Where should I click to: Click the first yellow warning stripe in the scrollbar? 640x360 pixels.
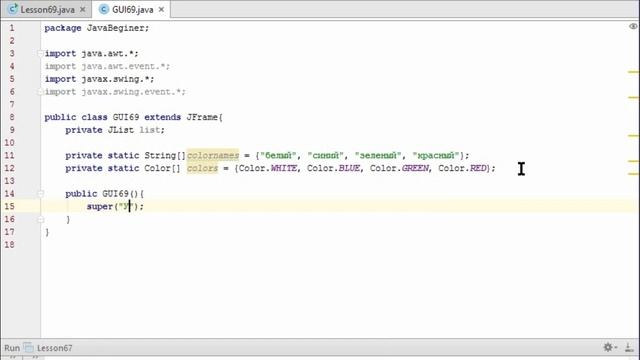633,72
